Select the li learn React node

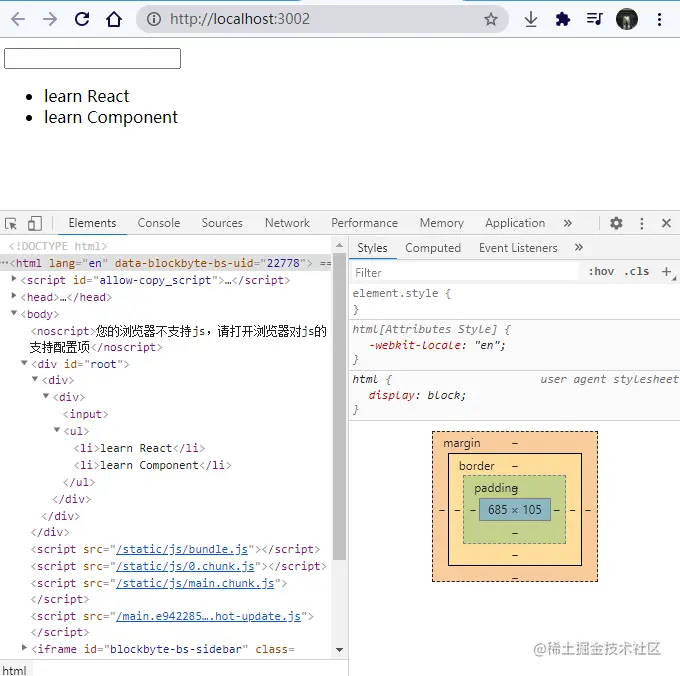pos(139,448)
